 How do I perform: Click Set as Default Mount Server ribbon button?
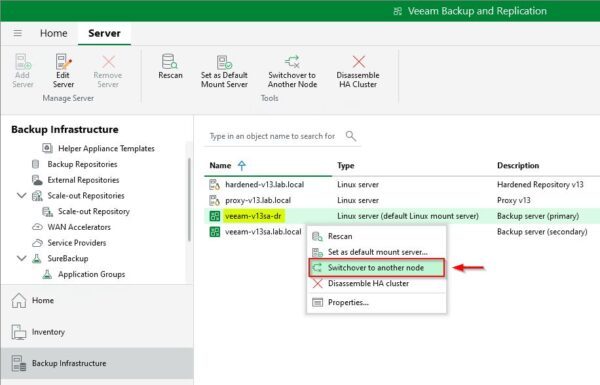(224, 71)
